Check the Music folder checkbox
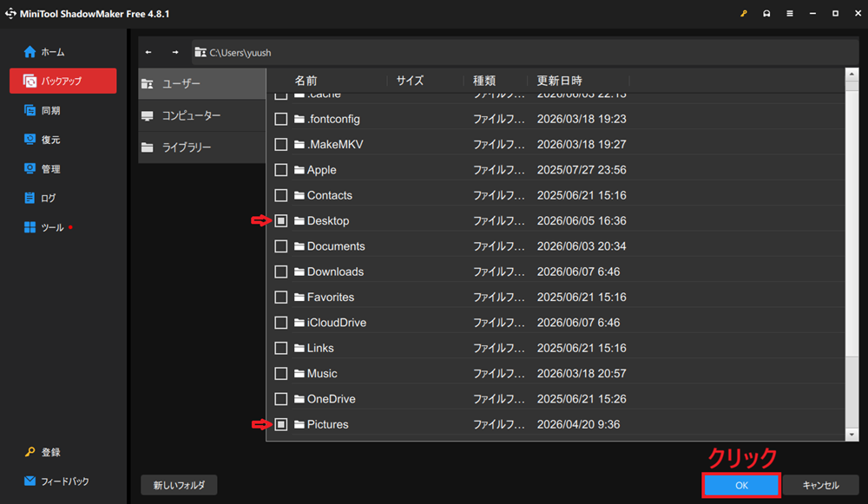Screen dimensions: 868x504 (x=281, y=373)
